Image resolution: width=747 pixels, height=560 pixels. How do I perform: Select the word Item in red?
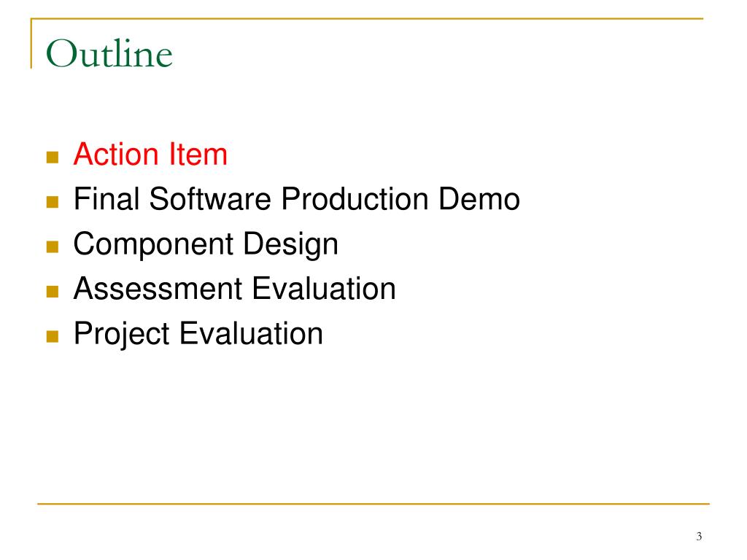[198, 155]
